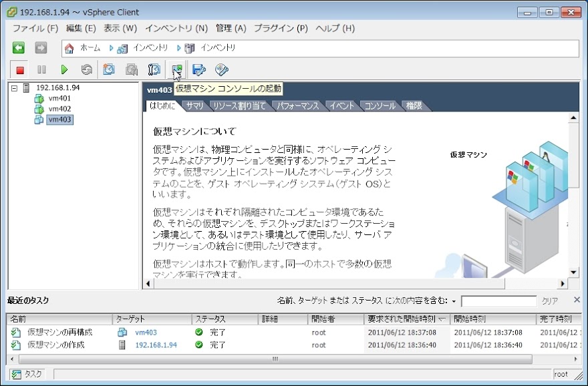
Task: Select vm403 in the inventory tree
Action: (59, 120)
